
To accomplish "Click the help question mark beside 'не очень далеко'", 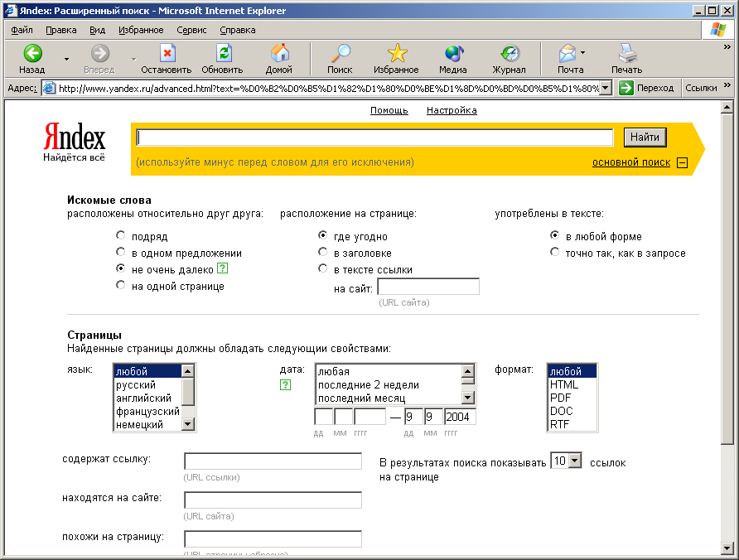I will [223, 268].
